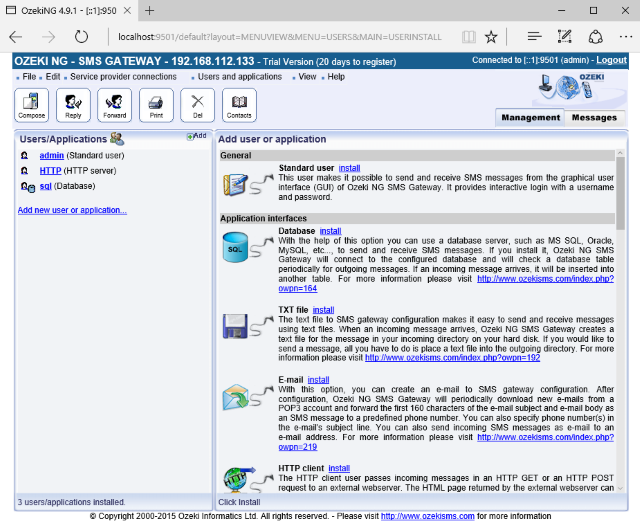Screen dimensions: 640x526
Task: Click the Standard user notepad icon
Action: point(236,184)
